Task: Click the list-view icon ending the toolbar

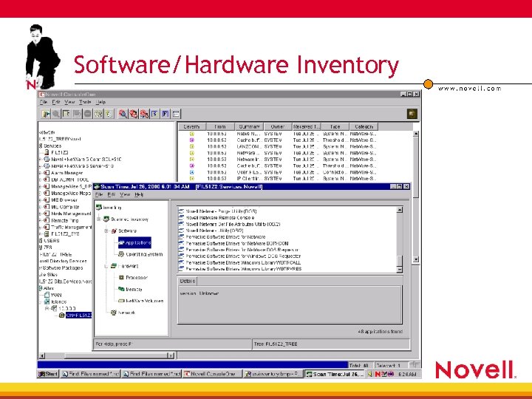Action: coord(176,114)
